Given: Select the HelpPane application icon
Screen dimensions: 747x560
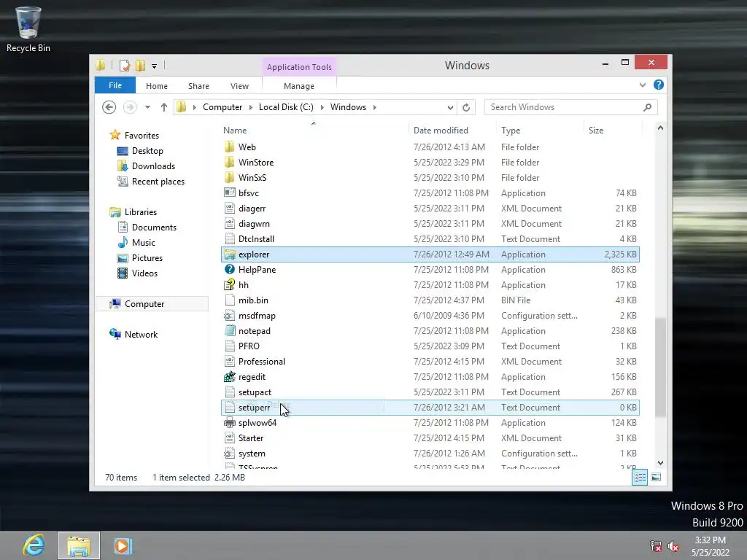Looking at the screenshot, I should click(x=230, y=270).
